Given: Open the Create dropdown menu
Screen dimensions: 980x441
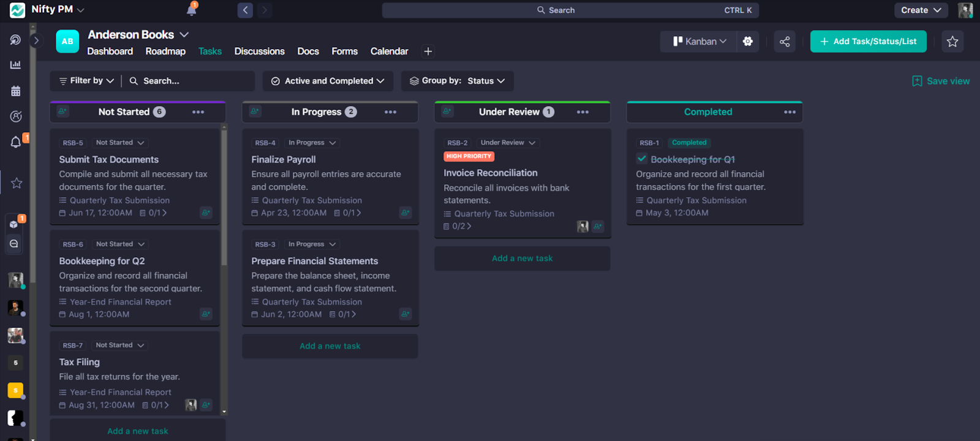Looking at the screenshot, I should [921, 10].
